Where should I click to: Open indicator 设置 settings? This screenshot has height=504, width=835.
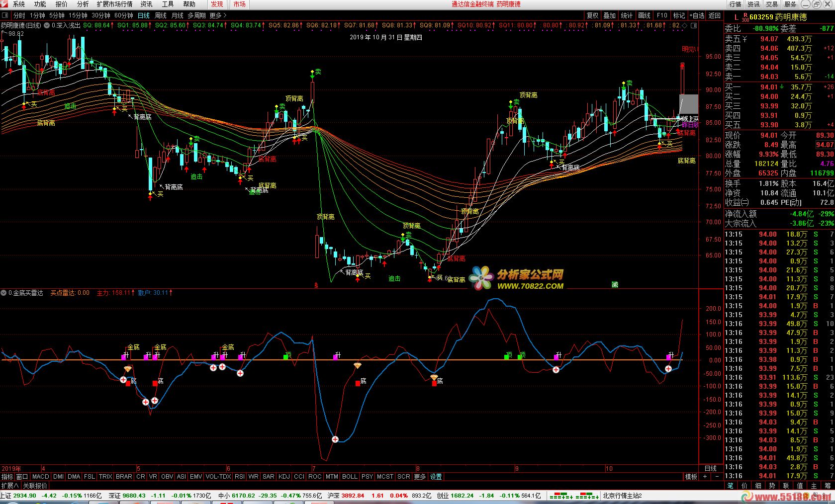(436, 477)
